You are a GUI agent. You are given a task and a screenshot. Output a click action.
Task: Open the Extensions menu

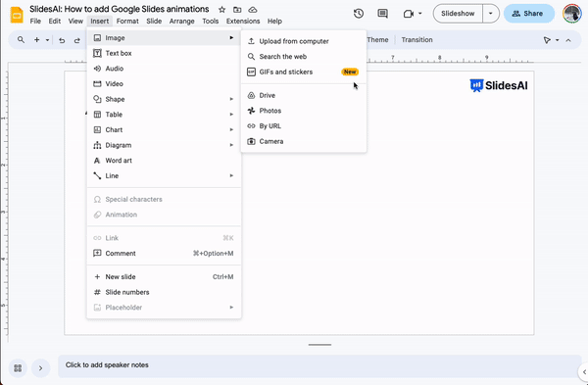[243, 22]
